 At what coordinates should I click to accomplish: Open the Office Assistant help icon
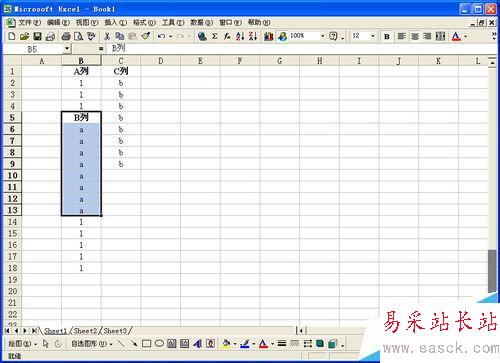(333, 36)
